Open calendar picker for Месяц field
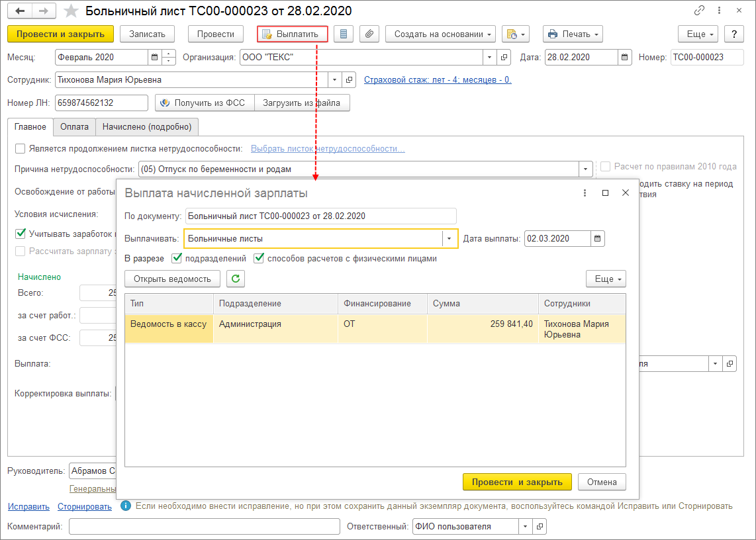Screen dimensions: 756x540 click(154, 57)
